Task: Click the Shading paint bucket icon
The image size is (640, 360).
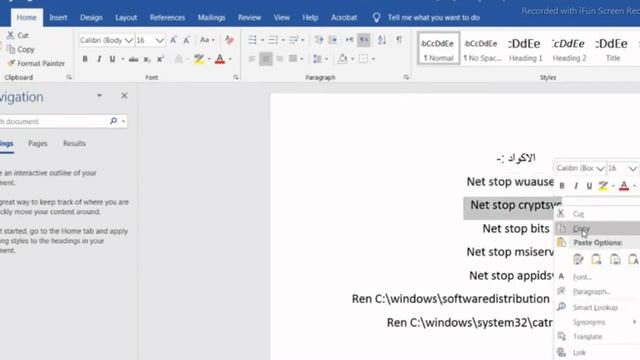Action: click(x=343, y=59)
